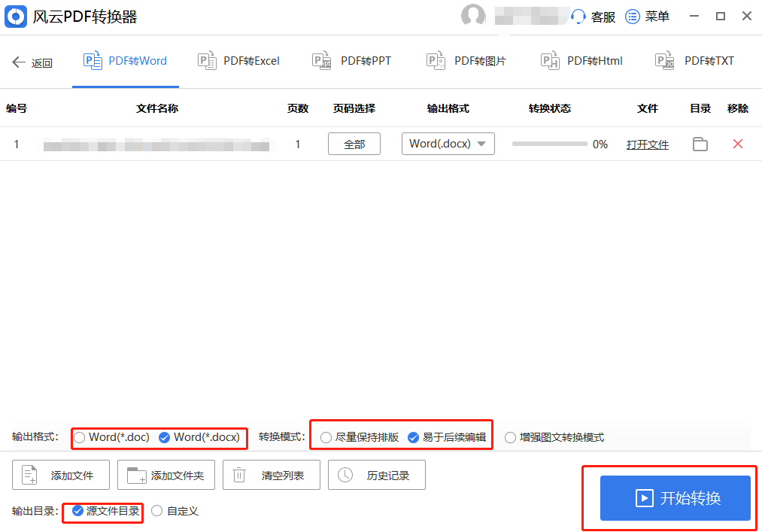The width and height of the screenshot is (762, 532).
Task: Click the 添加文件夹 button
Action: point(165,475)
